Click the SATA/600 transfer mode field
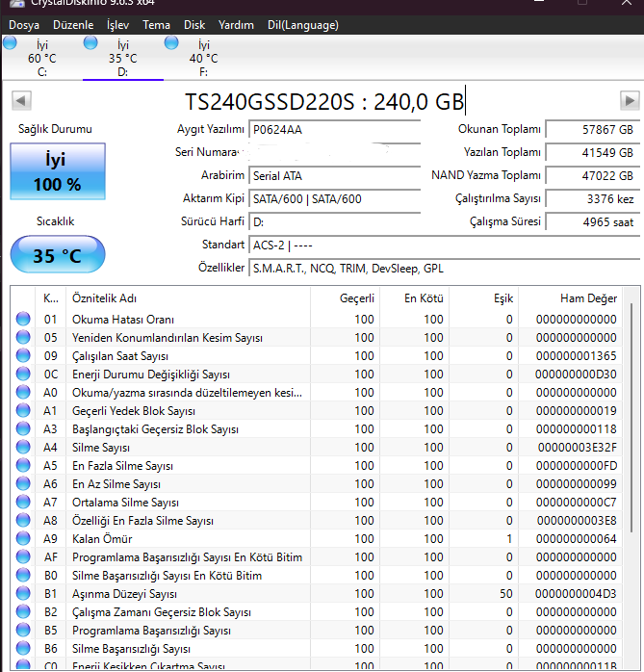 [335, 199]
